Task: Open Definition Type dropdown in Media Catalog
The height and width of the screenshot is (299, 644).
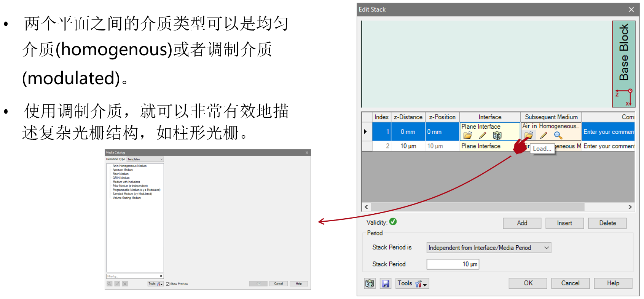Action: point(145,159)
